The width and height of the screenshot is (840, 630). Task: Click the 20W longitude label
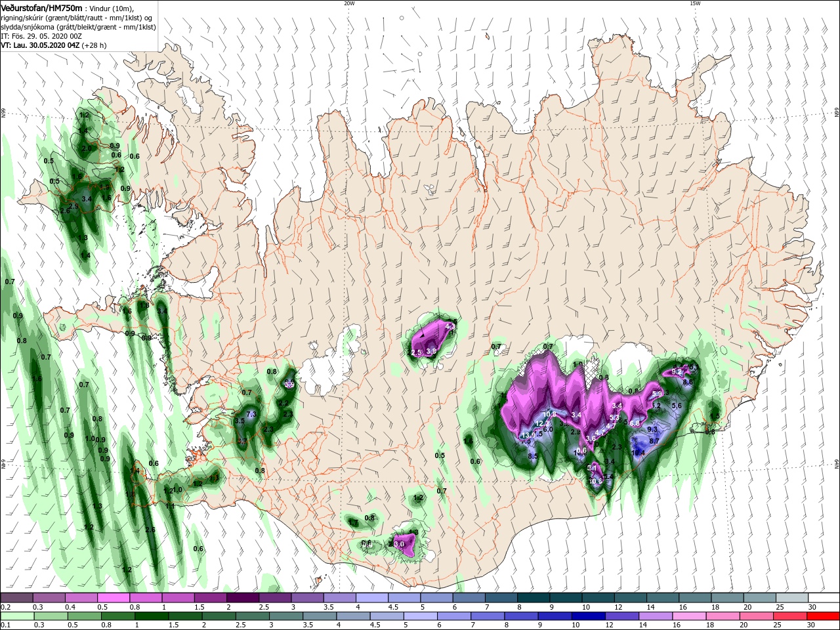point(349,3)
